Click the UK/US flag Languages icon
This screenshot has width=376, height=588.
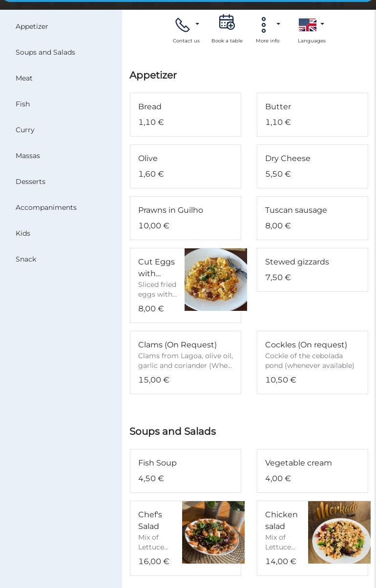(307, 24)
